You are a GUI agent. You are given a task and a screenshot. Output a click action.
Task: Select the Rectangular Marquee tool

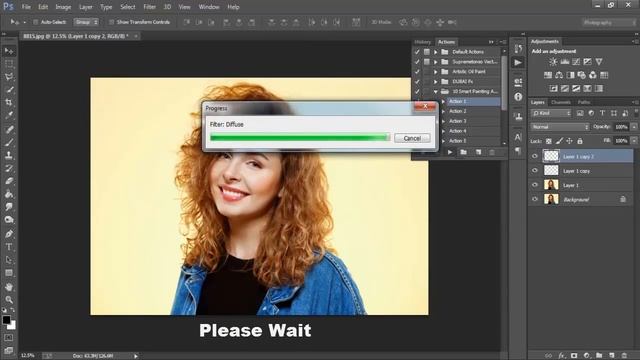coord(9,64)
